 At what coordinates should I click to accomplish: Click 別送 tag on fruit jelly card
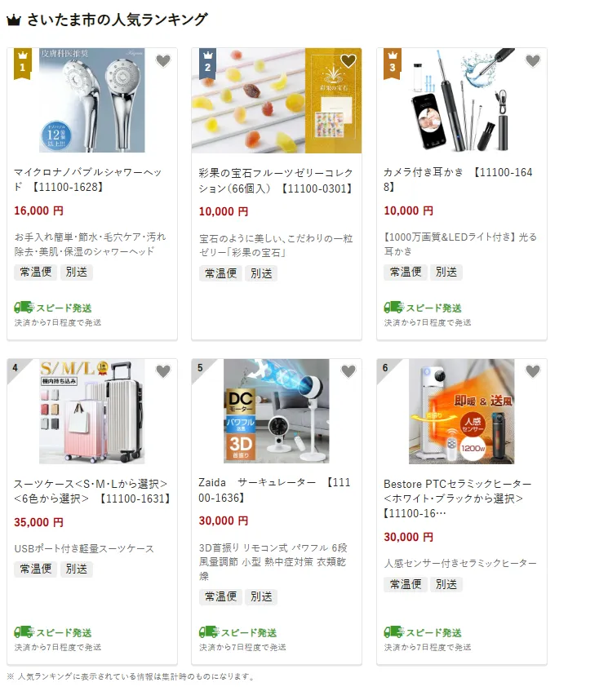coord(261,273)
